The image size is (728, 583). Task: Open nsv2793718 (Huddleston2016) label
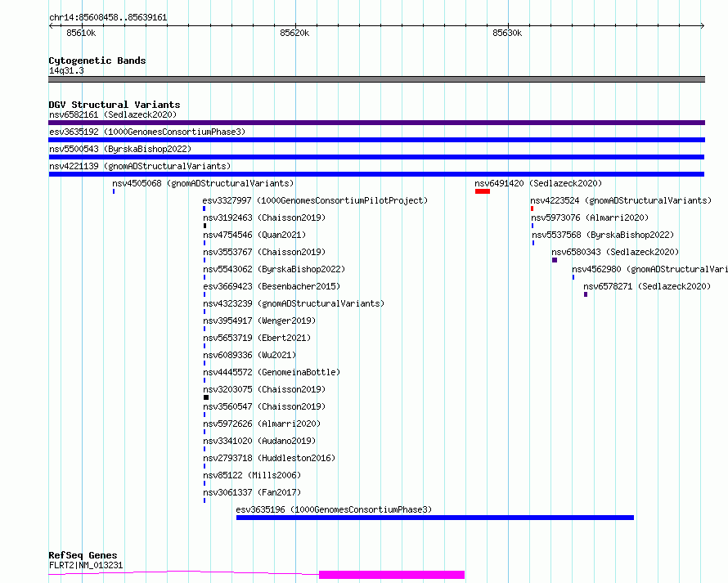pyautogui.click(x=269, y=458)
